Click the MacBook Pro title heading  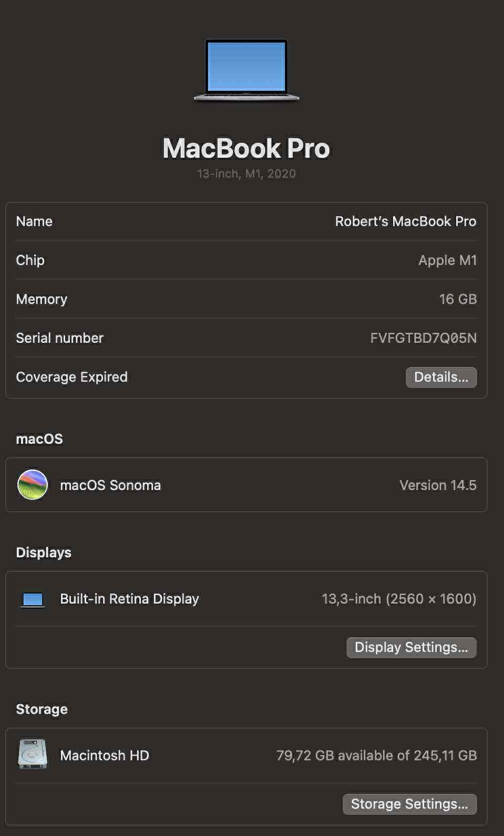click(246, 148)
